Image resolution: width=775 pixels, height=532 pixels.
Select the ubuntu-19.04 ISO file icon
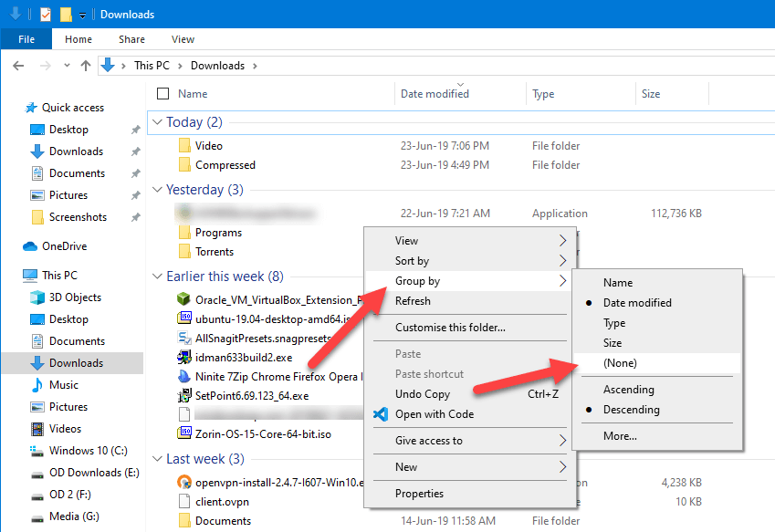pyautogui.click(x=184, y=318)
